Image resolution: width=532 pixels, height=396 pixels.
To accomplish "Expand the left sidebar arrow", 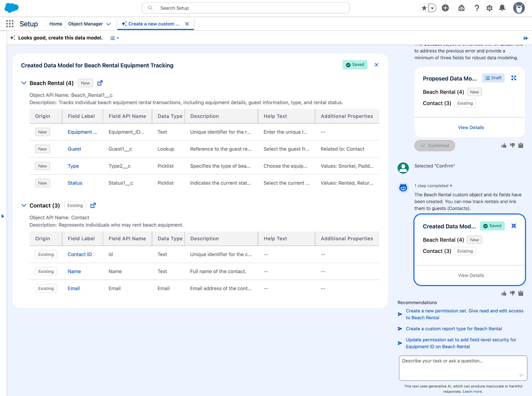I will click(x=3, y=216).
